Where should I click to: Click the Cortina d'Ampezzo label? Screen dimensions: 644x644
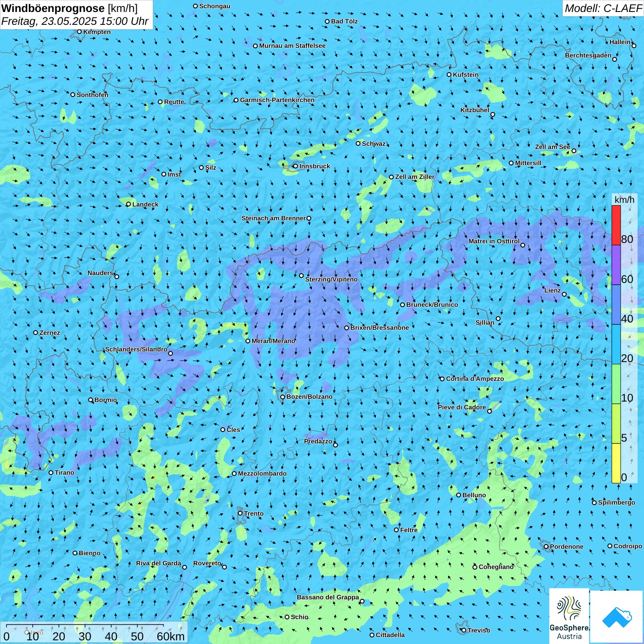[475, 379]
